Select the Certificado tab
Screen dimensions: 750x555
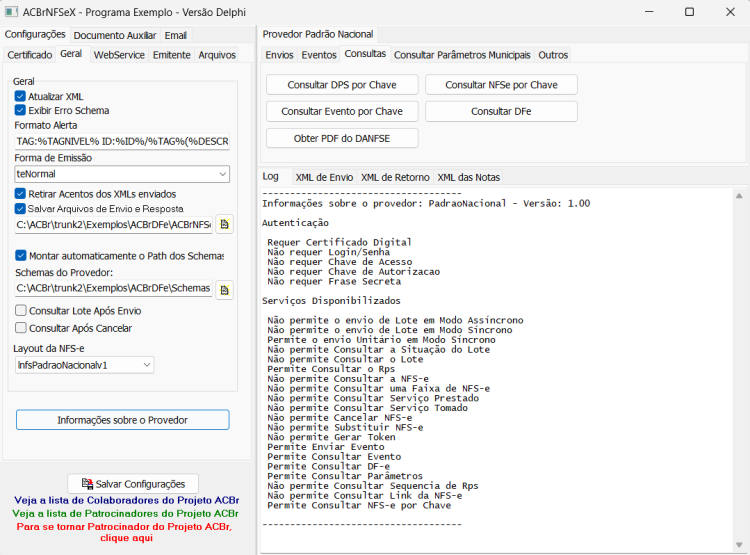(30, 55)
